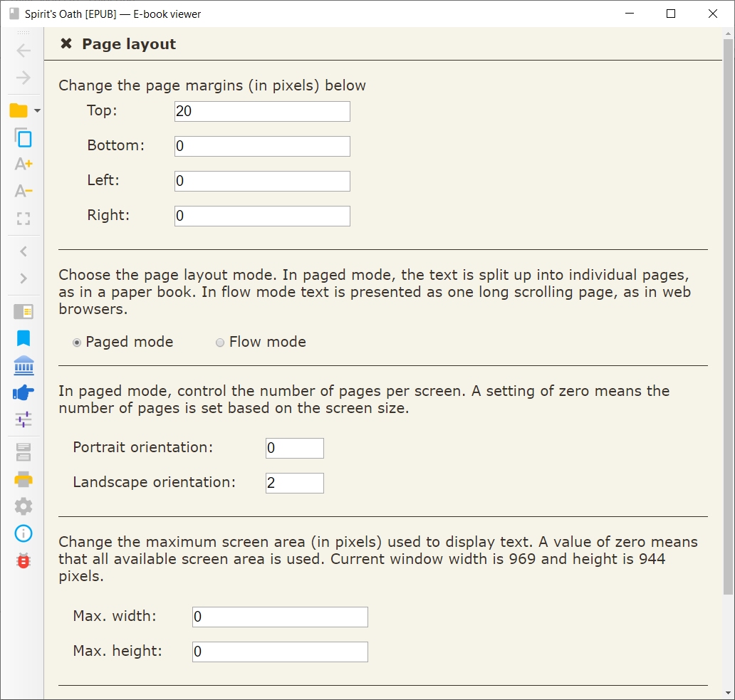735x700 pixels.
Task: Maximize the E-book viewer window
Action: pos(671,14)
